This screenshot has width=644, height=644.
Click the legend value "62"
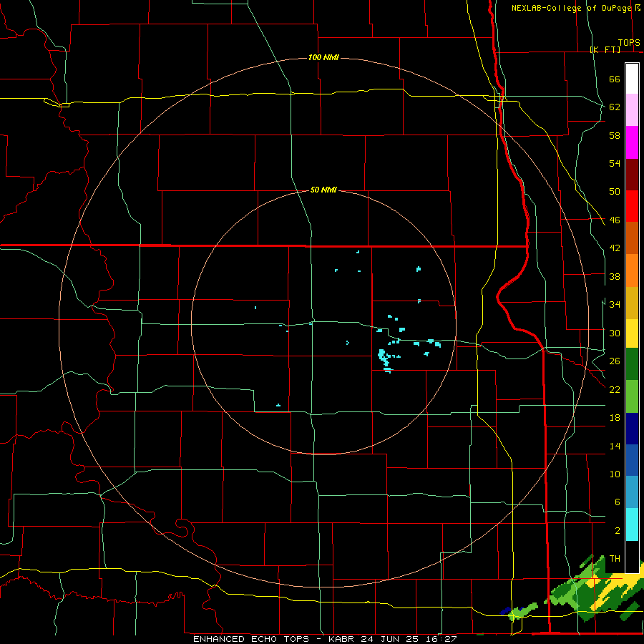615,107
